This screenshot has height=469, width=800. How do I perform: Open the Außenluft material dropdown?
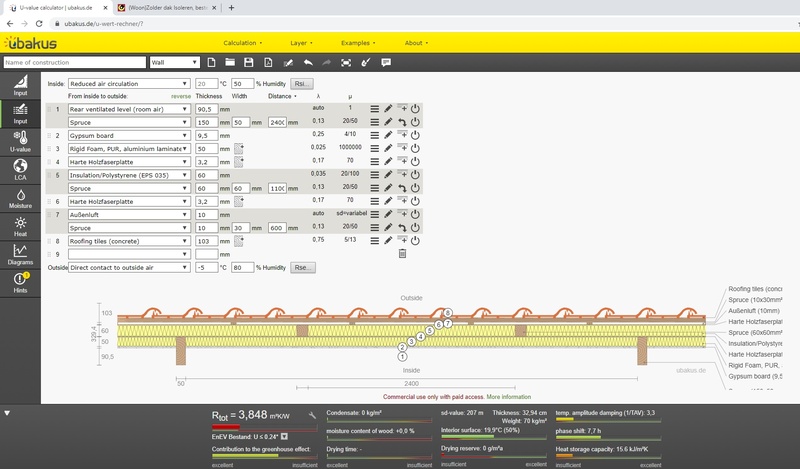(x=129, y=215)
